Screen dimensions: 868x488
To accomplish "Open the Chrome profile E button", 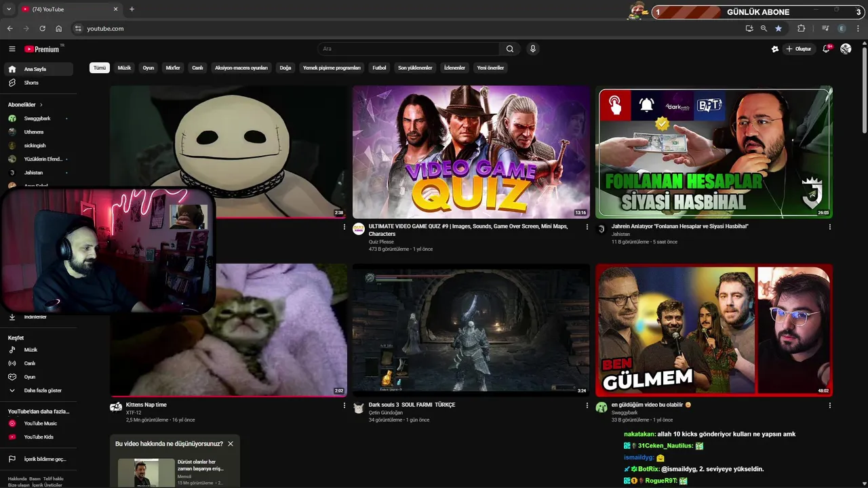I will point(842,28).
